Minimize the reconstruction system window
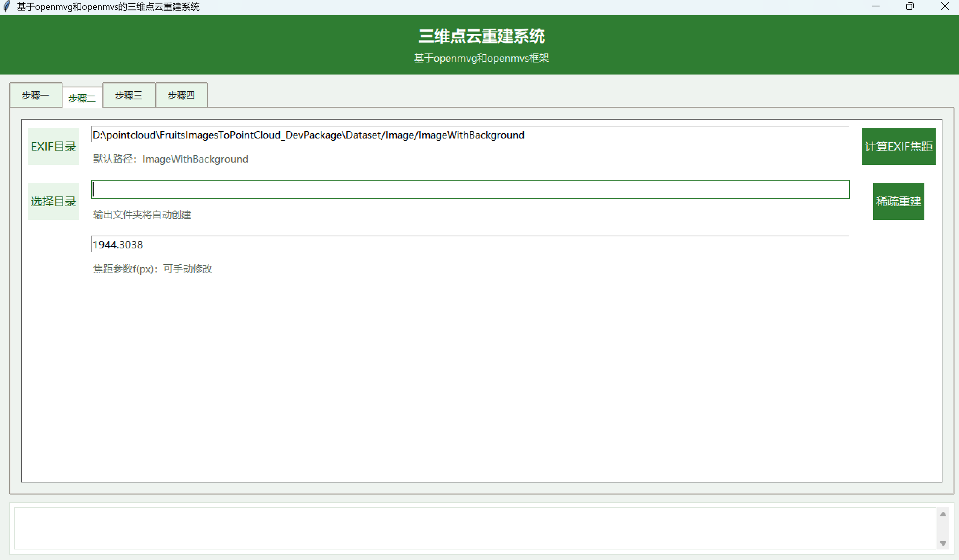 [x=876, y=6]
